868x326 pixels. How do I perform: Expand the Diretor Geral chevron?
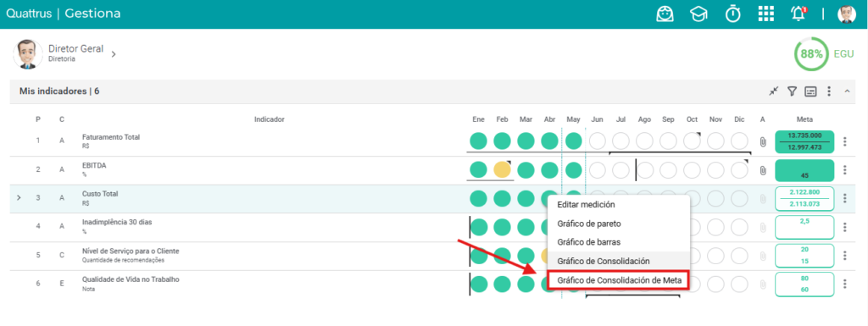pyautogui.click(x=113, y=54)
